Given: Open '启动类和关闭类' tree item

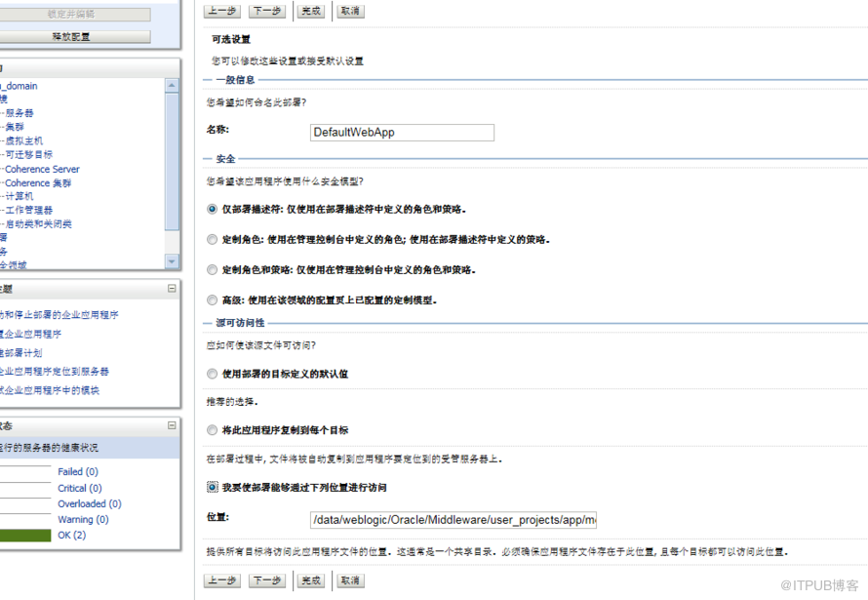Looking at the screenshot, I should [38, 224].
